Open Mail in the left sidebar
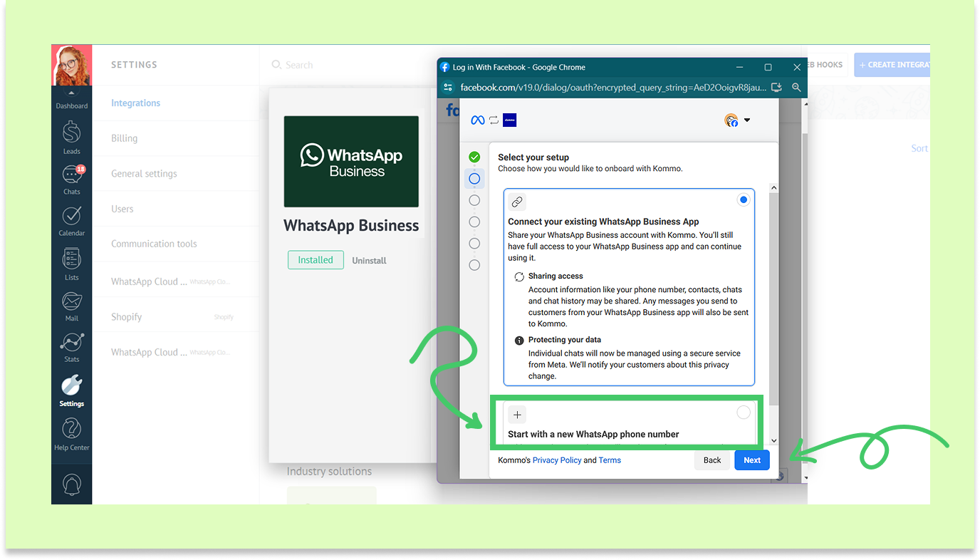The width and height of the screenshot is (980, 560). click(71, 306)
